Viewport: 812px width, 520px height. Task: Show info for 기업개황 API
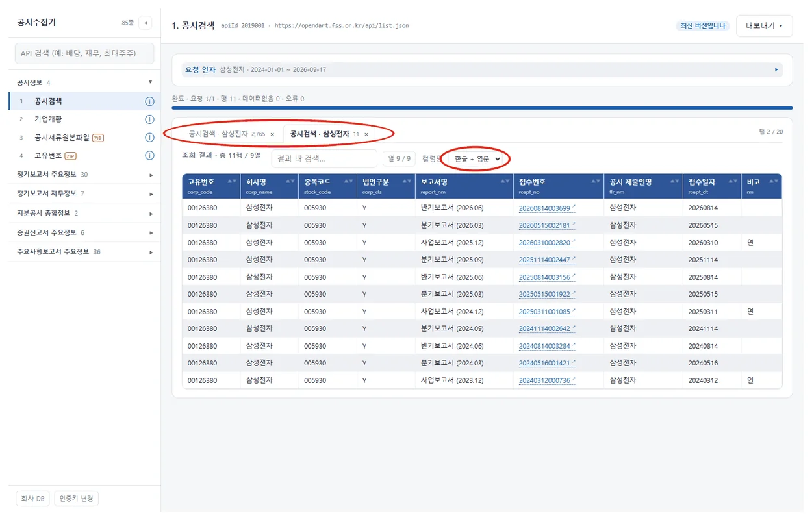[x=149, y=119]
